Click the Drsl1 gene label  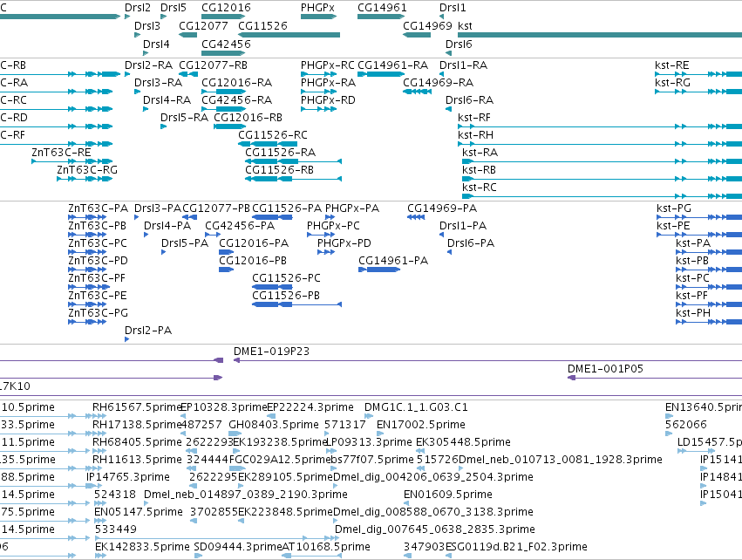point(453,8)
